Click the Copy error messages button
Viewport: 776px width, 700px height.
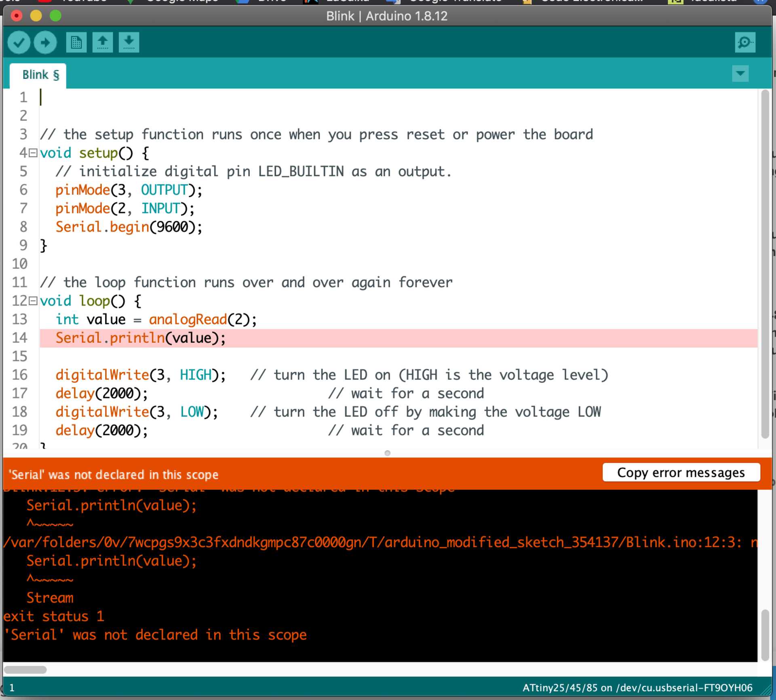click(681, 472)
